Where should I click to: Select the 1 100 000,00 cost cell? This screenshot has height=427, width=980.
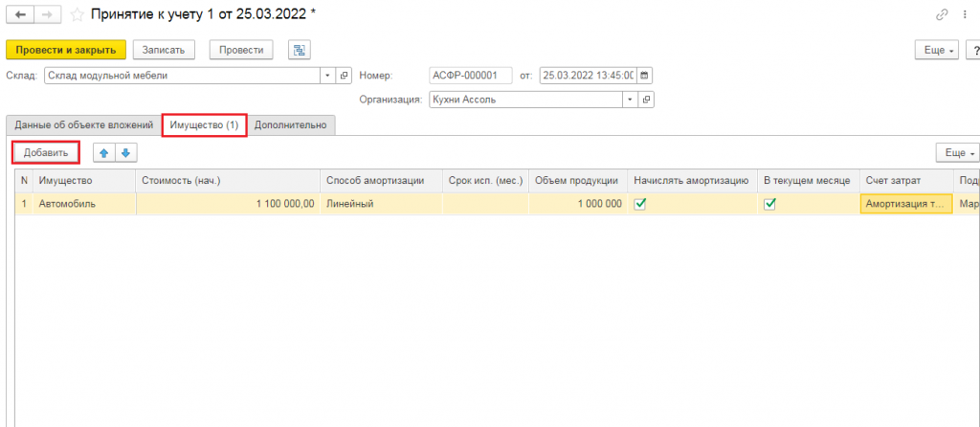(228, 204)
